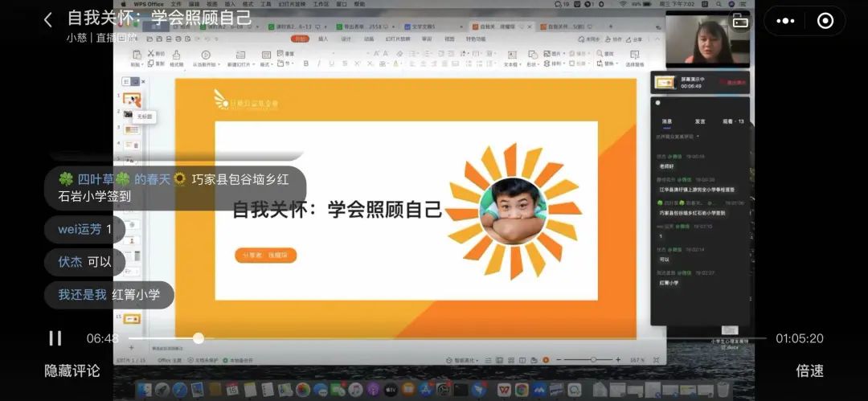The width and height of the screenshot is (868, 401).
Task: Open the WPS app in the Dock
Action: (x=503, y=390)
